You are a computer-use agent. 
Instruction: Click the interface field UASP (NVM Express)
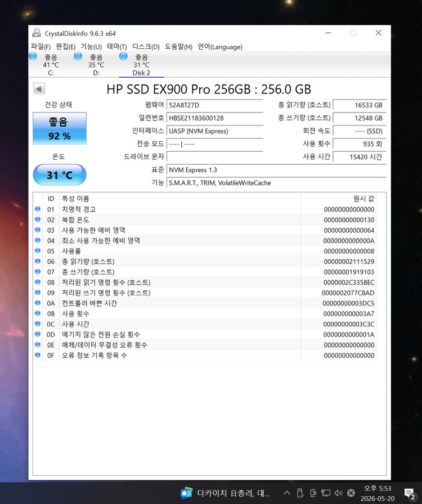[x=215, y=131]
